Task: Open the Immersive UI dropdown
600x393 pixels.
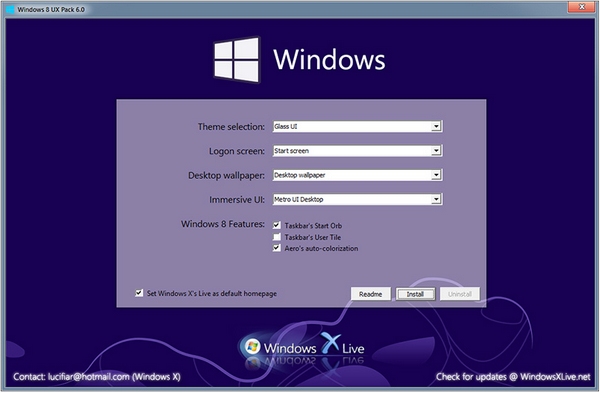Action: (x=357, y=199)
